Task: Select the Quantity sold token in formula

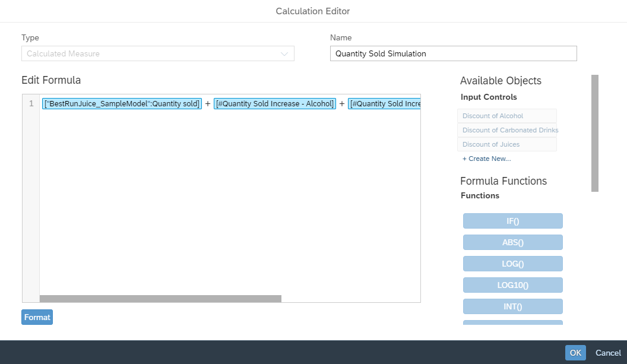Action: [122, 104]
